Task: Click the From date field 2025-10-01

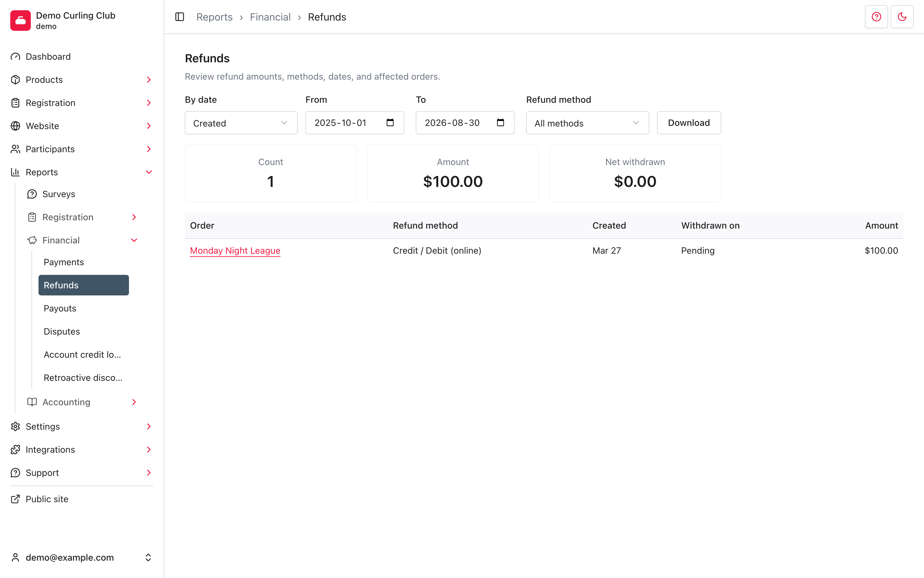Action: point(355,123)
